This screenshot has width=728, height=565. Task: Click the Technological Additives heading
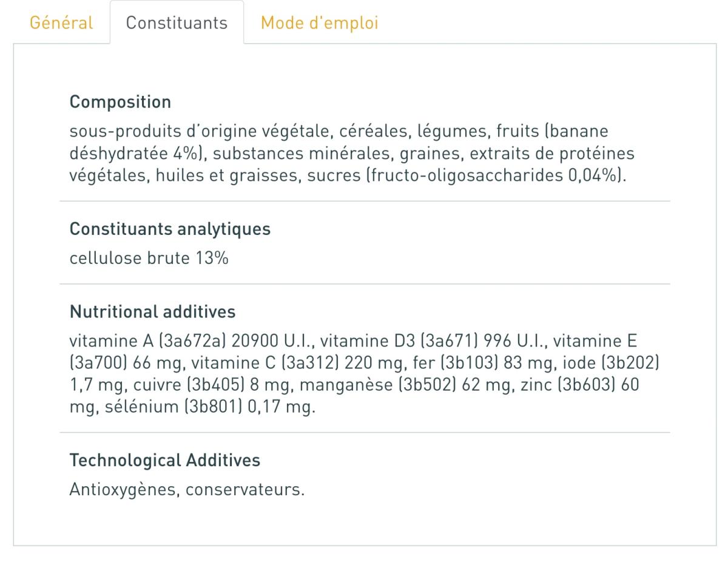165,461
